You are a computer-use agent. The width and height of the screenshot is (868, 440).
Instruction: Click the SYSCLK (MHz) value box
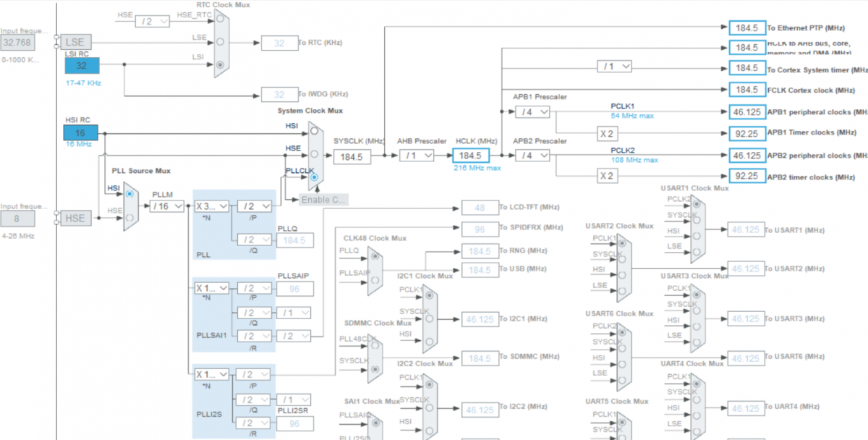pos(352,156)
